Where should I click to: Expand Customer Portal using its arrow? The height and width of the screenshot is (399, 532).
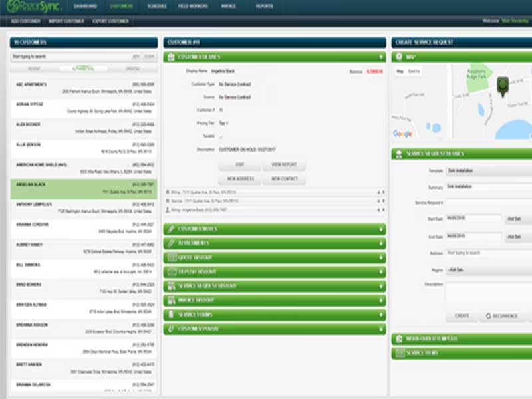[x=380, y=329]
